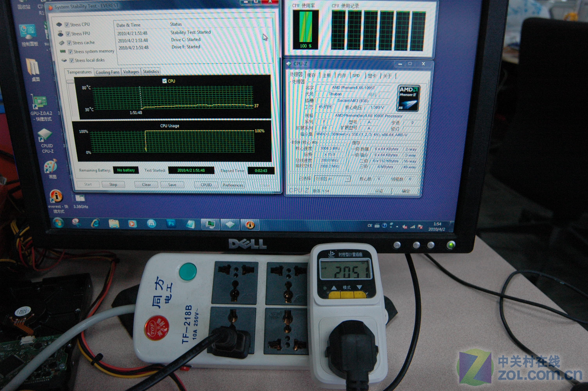The image size is (588, 391).
Task: Click the muted volume tray icon
Action: (405, 227)
